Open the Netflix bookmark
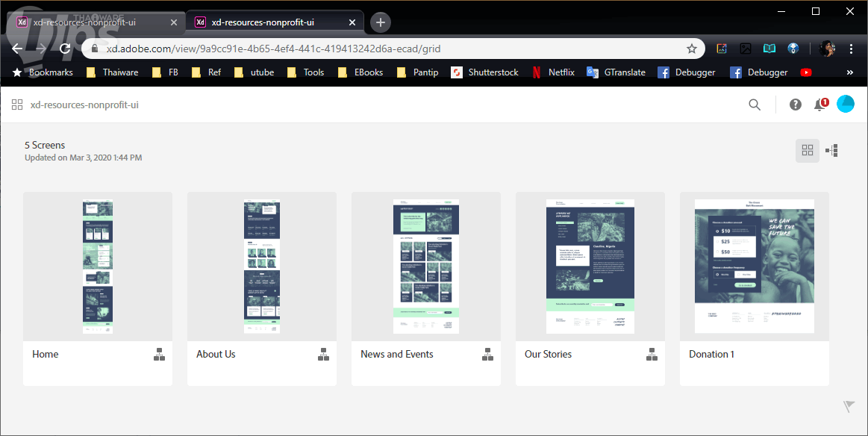The image size is (868, 436). point(554,72)
